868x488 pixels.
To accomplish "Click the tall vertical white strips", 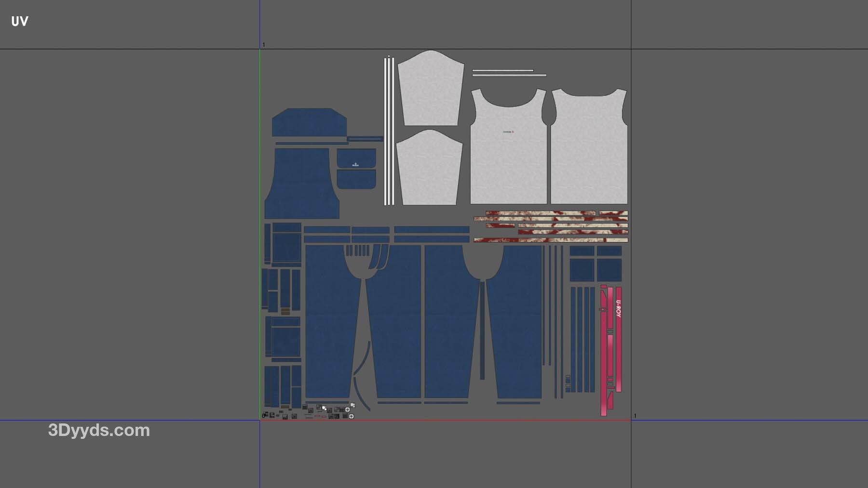I will click(x=389, y=131).
